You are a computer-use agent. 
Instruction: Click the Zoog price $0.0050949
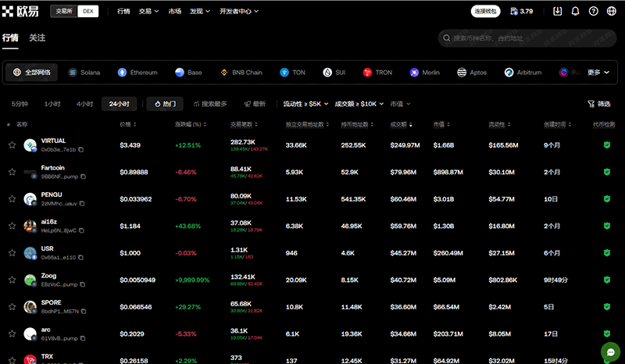coord(137,280)
